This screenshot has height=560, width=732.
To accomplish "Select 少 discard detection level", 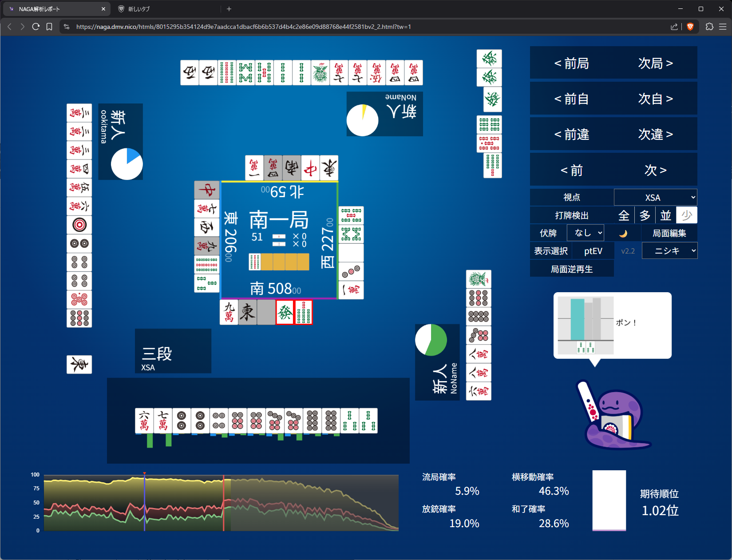I will pyautogui.click(x=686, y=215).
